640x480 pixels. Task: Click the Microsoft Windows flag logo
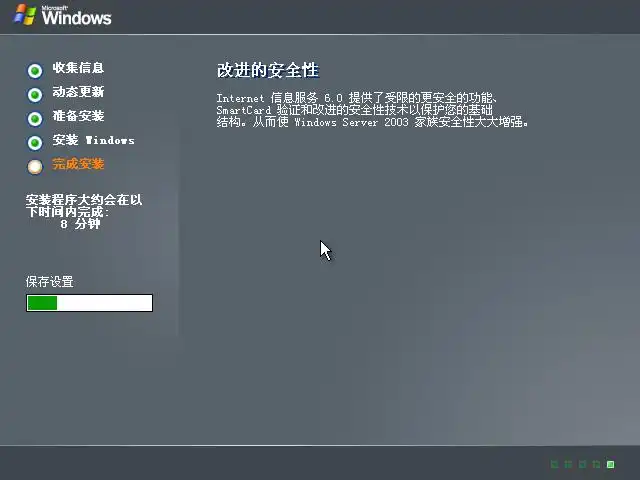(x=24, y=15)
